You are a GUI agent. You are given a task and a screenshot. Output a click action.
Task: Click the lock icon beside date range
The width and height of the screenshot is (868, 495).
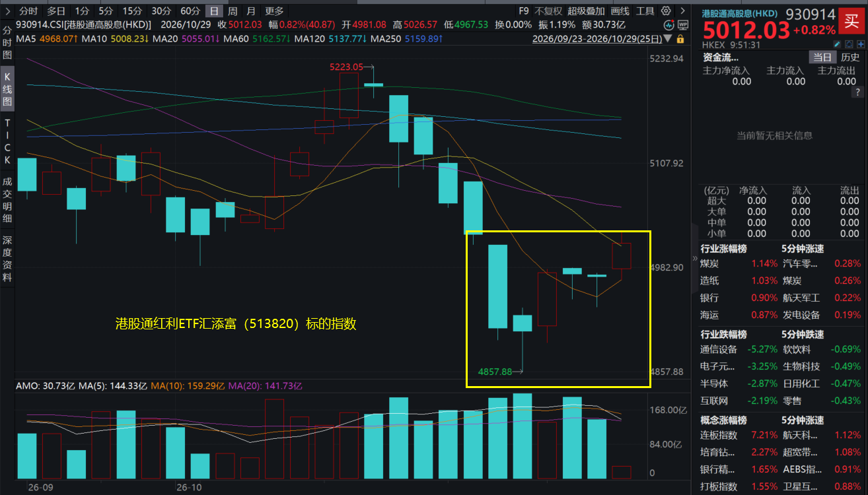680,39
